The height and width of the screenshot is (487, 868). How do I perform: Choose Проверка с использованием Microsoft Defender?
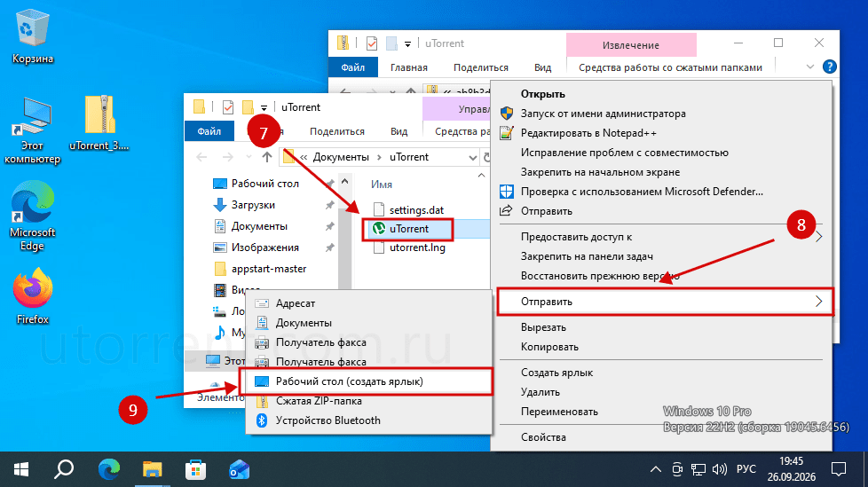pos(661,192)
